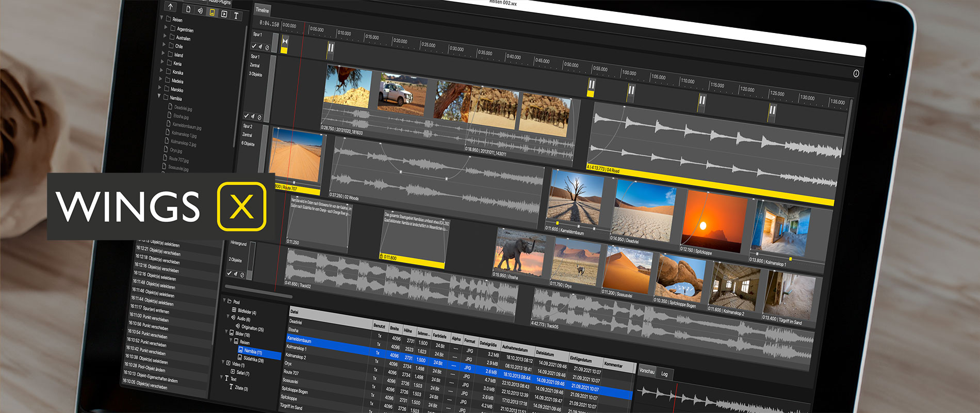Image resolution: width=980 pixels, height=413 pixels.
Task: Select the speaker audio filter icon
Action: [x=201, y=11]
